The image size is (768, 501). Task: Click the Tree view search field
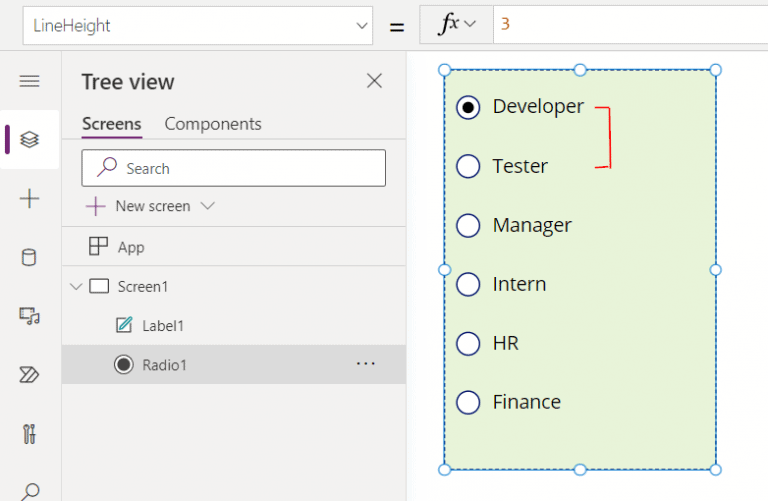coord(234,168)
